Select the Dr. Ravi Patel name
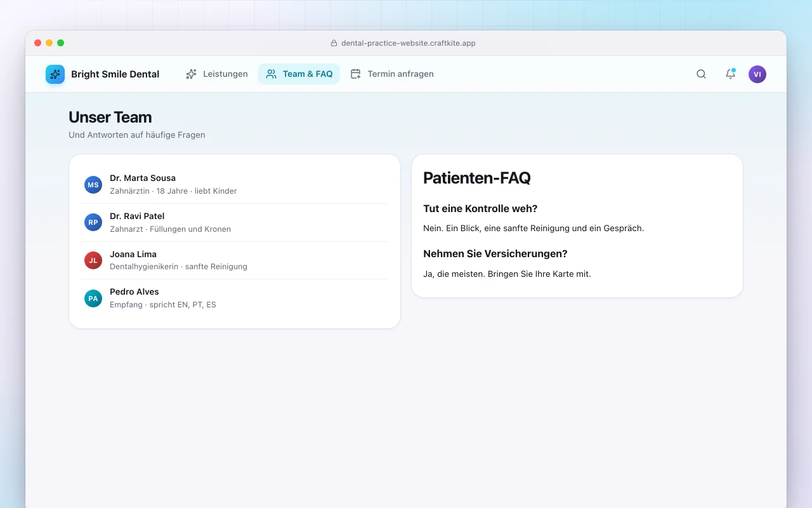Image resolution: width=812 pixels, height=508 pixels. (137, 216)
